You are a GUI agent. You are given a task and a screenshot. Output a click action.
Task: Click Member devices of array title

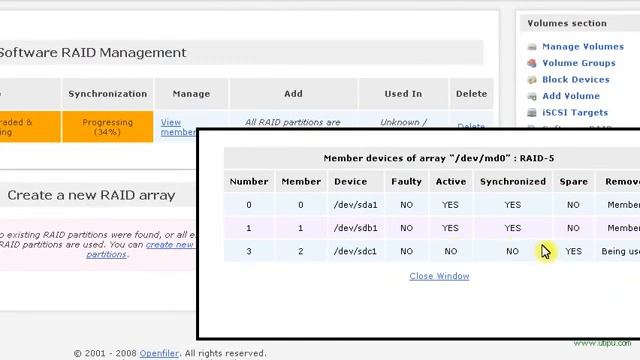click(x=439, y=158)
